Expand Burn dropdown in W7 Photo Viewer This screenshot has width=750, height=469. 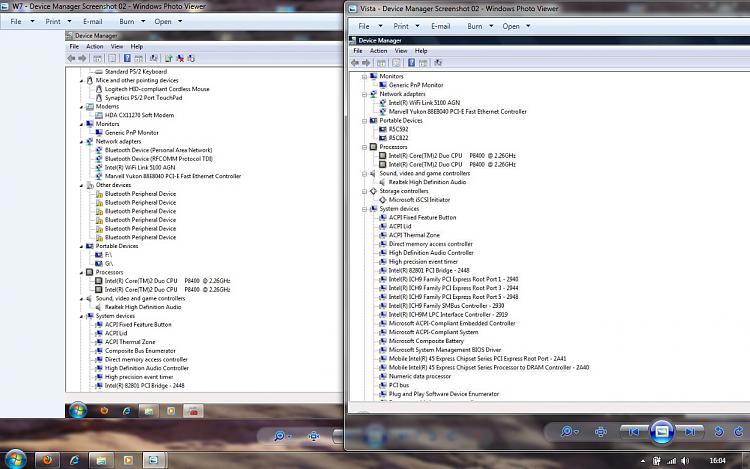point(143,22)
